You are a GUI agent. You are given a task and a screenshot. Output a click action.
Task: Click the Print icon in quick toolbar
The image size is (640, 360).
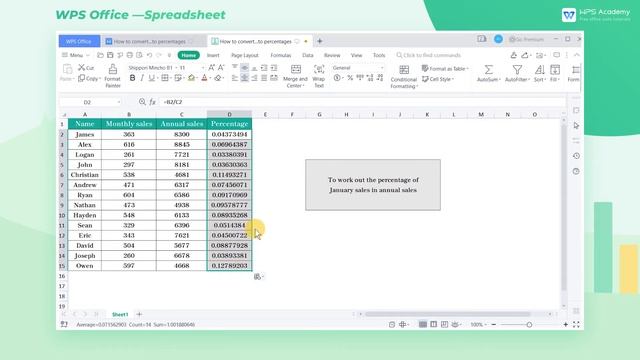click(129, 55)
